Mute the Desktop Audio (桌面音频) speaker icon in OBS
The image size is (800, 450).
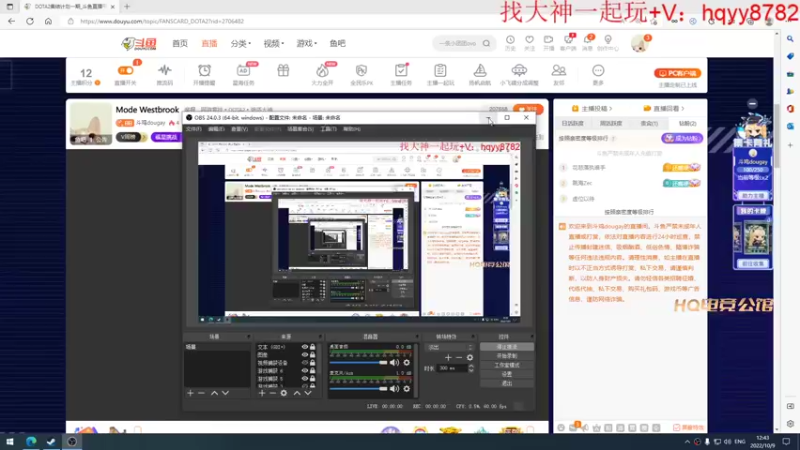click(x=394, y=363)
